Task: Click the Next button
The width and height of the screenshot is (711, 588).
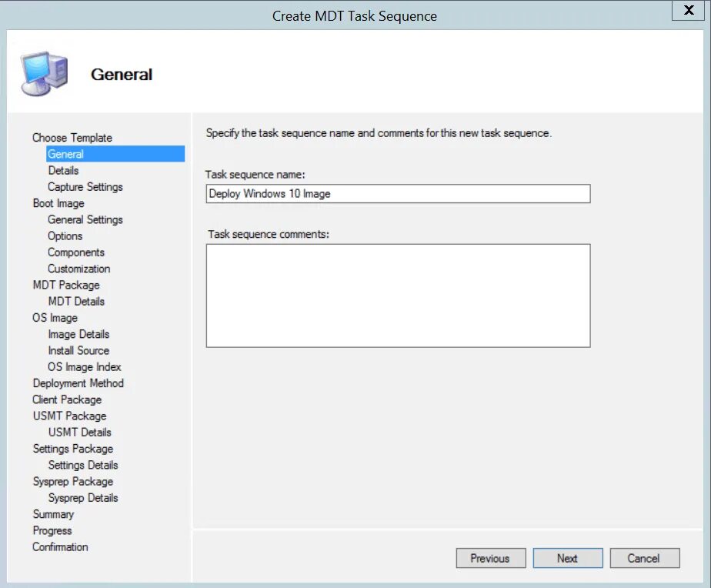Action: (567, 558)
